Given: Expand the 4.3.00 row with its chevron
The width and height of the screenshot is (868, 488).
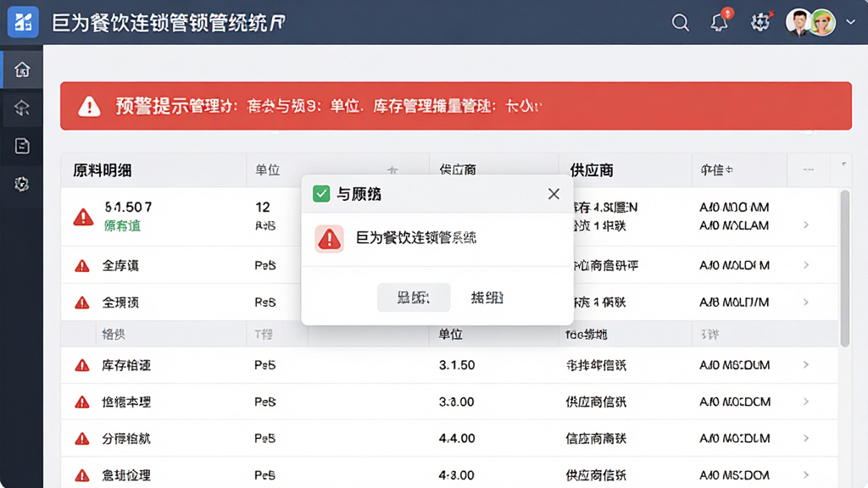Looking at the screenshot, I should coord(806,474).
